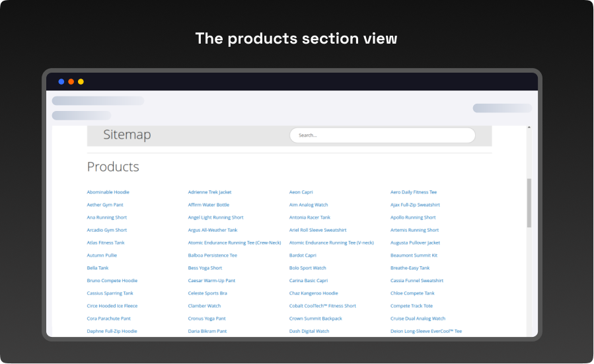
Task: Click the Cruise Dual Analog Watch link
Action: pos(418,318)
